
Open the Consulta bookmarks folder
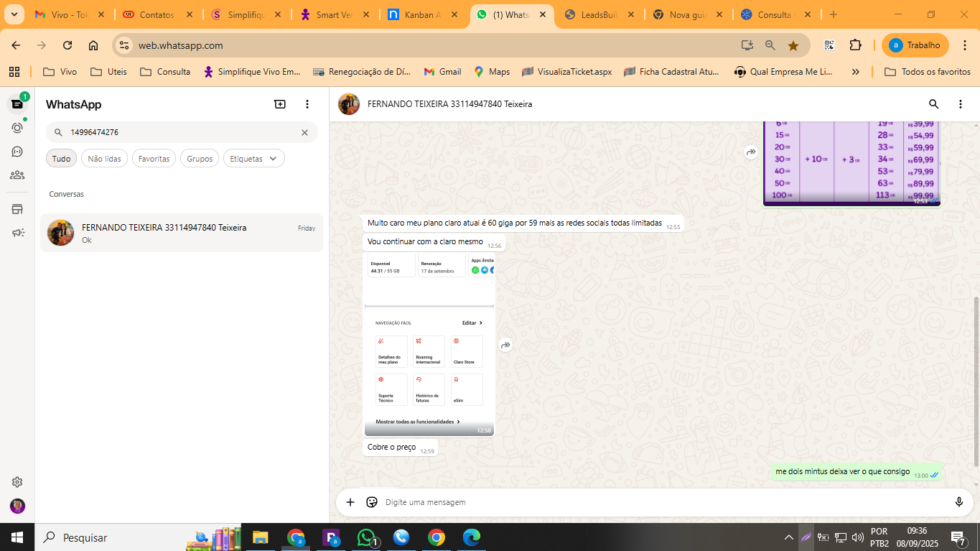pos(166,72)
